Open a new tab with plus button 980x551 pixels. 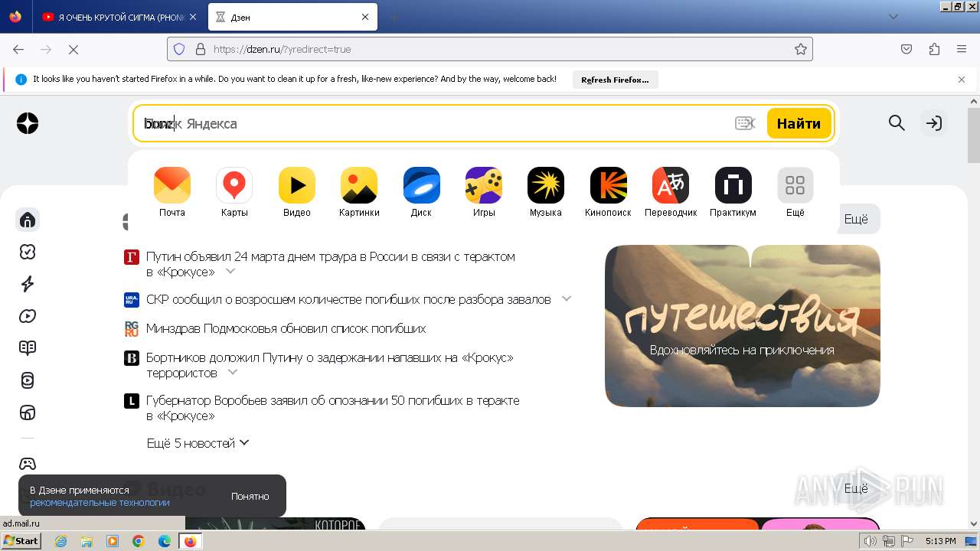[394, 17]
